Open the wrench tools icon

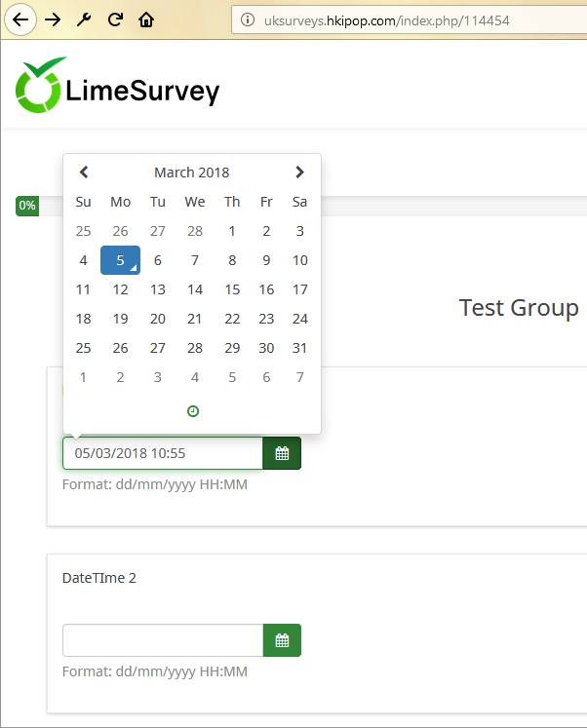tap(83, 19)
